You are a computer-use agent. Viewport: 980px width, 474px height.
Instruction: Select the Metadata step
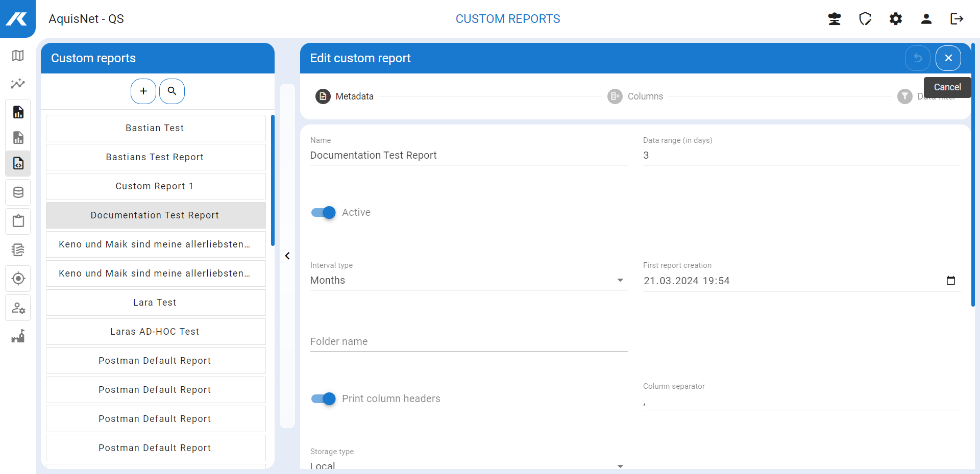(x=345, y=96)
